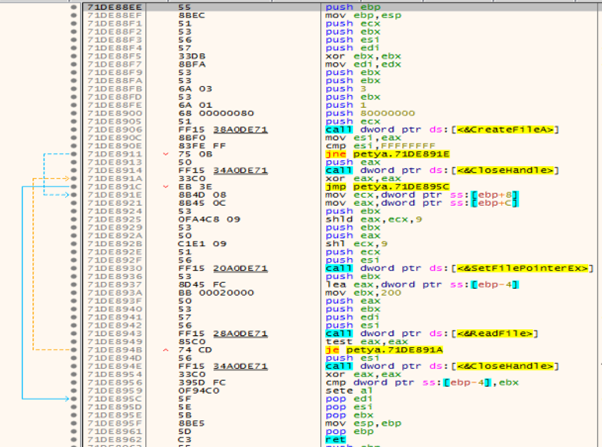Viewport: 602px width, 447px height.
Task: Toggle breakpoint dot at address 71DE88EE
Action: click(74, 7)
